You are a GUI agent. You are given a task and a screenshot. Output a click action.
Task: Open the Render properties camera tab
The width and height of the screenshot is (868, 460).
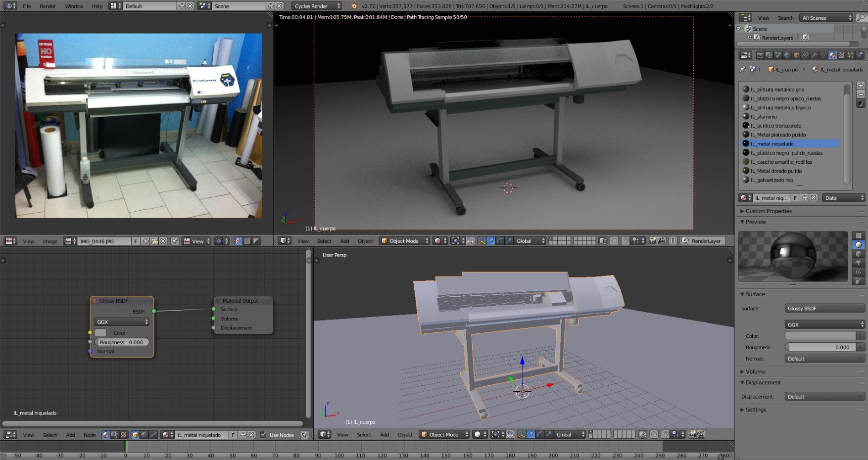pos(760,55)
